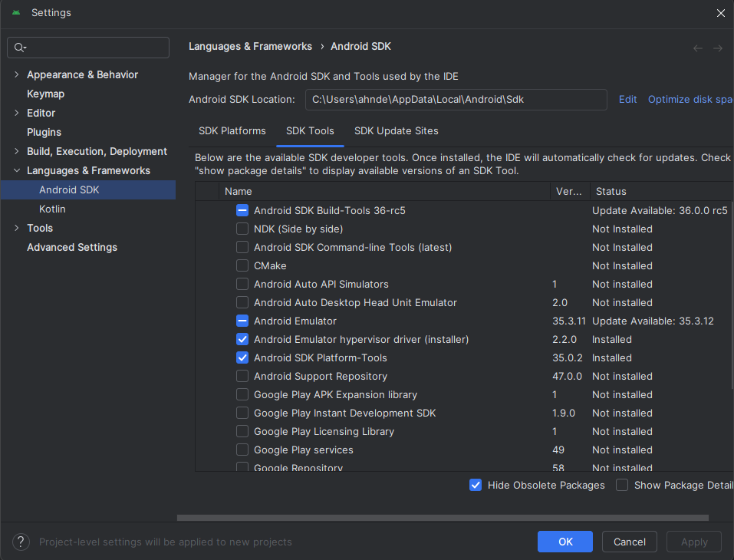
Task: Click the search magnifier icon
Action: 20,48
